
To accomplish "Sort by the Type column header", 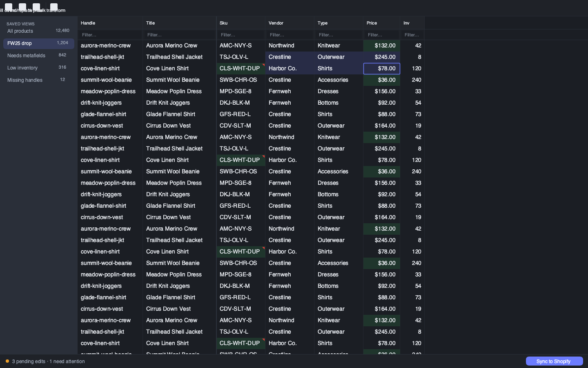I will 339,23.
